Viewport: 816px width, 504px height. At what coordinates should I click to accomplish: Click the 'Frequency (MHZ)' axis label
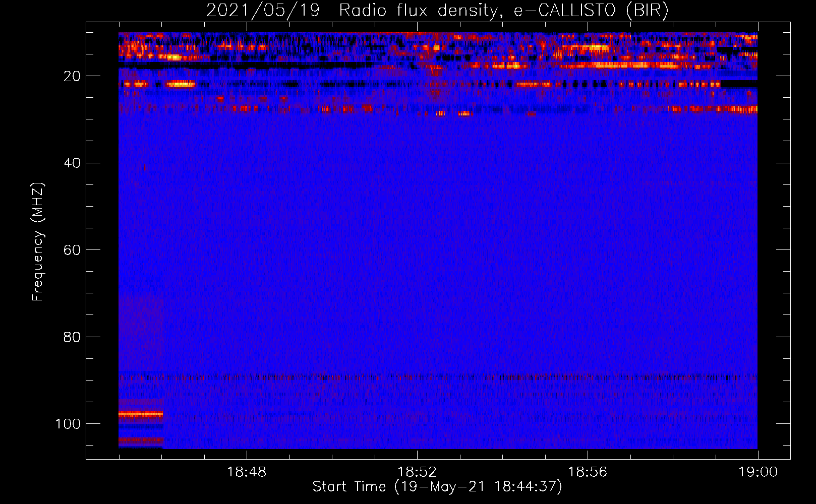38,242
